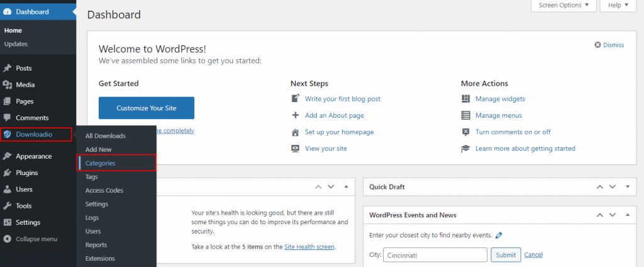Click the Users person icon in sidebar
This screenshot has height=267, width=644.
pyautogui.click(x=7, y=190)
